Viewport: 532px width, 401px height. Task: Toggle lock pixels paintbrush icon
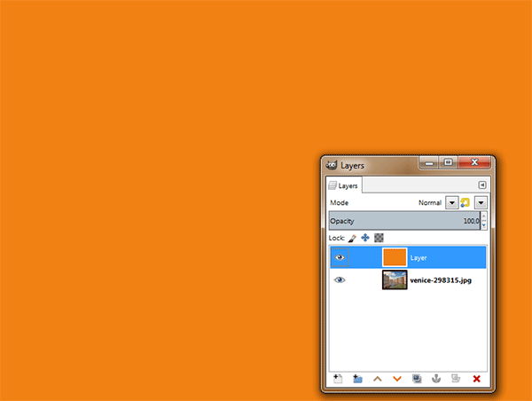click(x=352, y=238)
